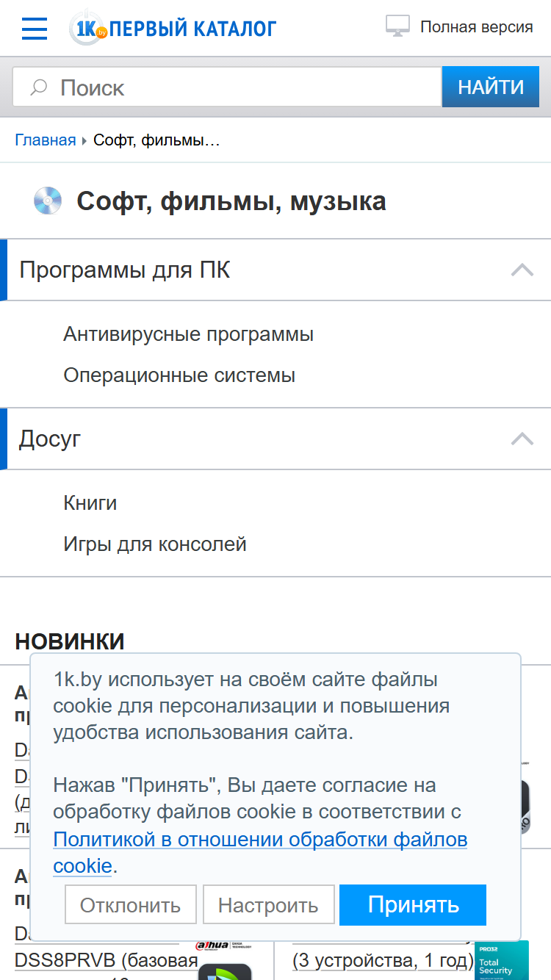The image size is (551, 980).
Task: Open cookie settings via Настроить
Action: tap(269, 904)
